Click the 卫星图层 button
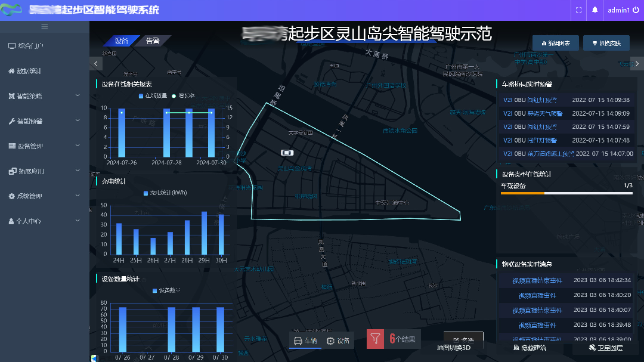 tap(605, 348)
